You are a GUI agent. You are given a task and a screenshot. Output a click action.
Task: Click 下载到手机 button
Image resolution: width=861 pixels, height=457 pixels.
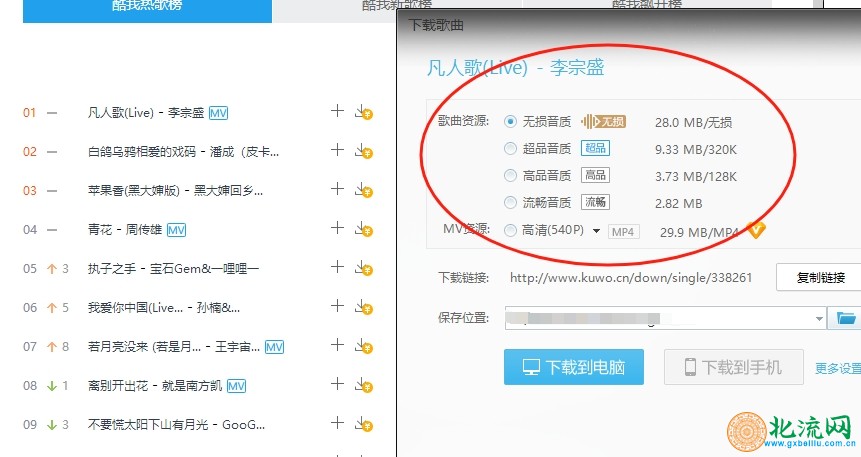pyautogui.click(x=734, y=367)
